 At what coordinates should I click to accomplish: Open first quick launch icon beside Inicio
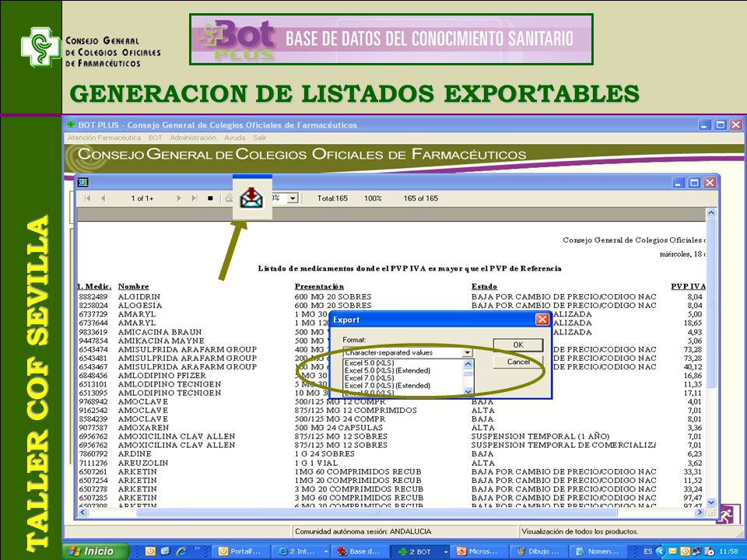(x=150, y=551)
